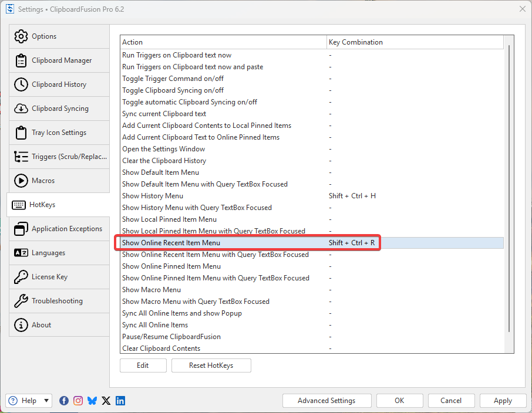Screen dimensions: 532x413
Task: Click the Apply button
Action: tap(503, 401)
